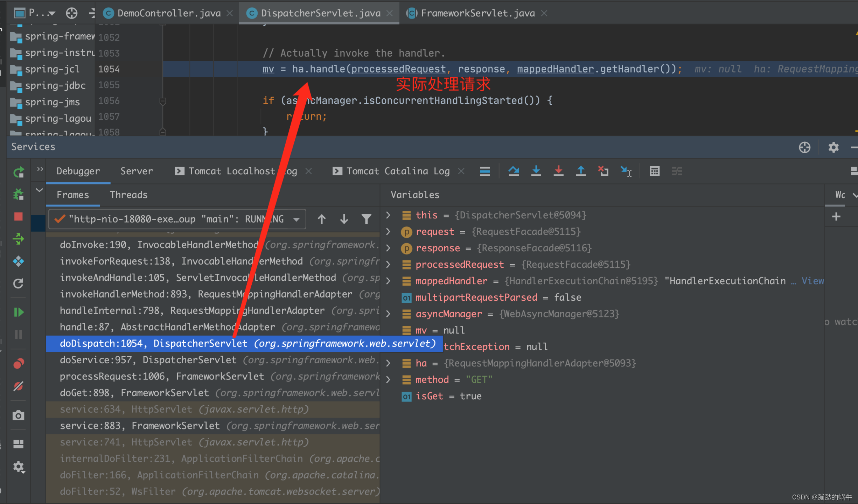Click the Evaluate Expression calculator icon
Viewport: 858px width, 504px height.
654,171
